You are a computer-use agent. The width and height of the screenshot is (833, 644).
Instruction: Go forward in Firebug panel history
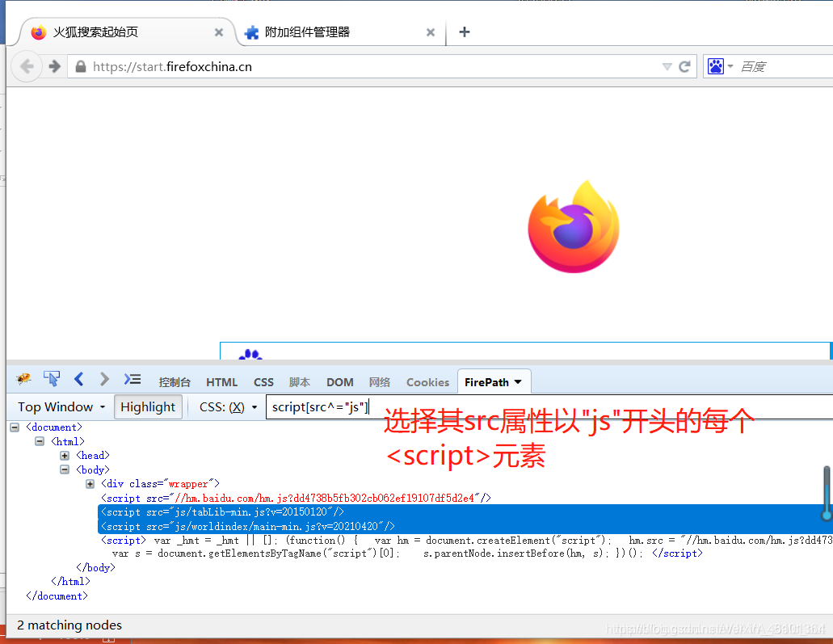pyautogui.click(x=105, y=379)
